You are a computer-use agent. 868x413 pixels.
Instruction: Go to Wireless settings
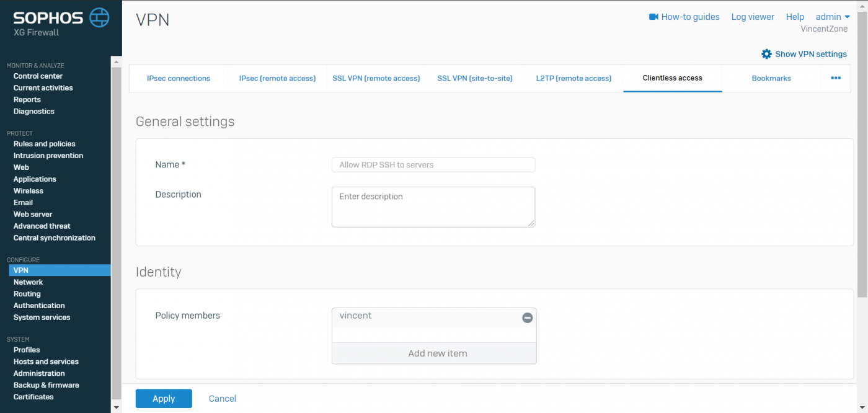[x=29, y=191]
